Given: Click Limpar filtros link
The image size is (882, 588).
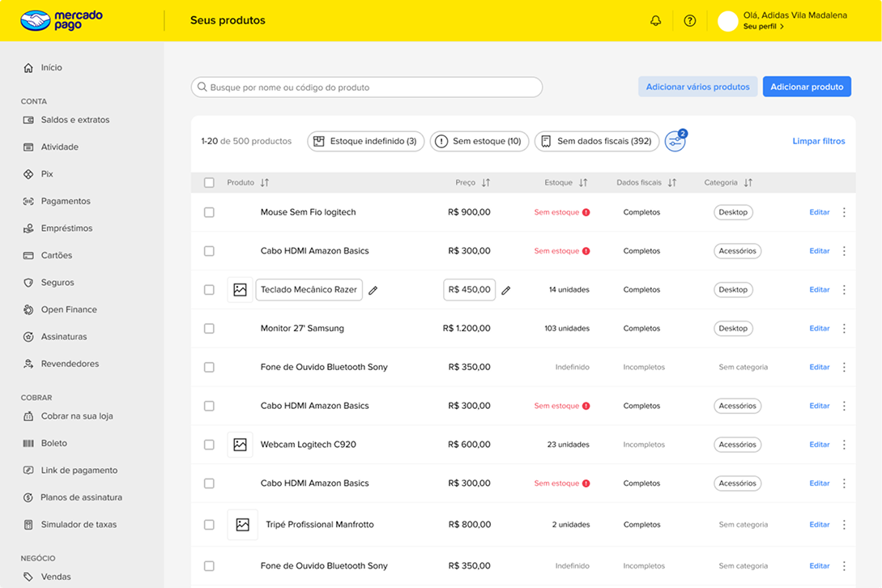Looking at the screenshot, I should coord(819,141).
